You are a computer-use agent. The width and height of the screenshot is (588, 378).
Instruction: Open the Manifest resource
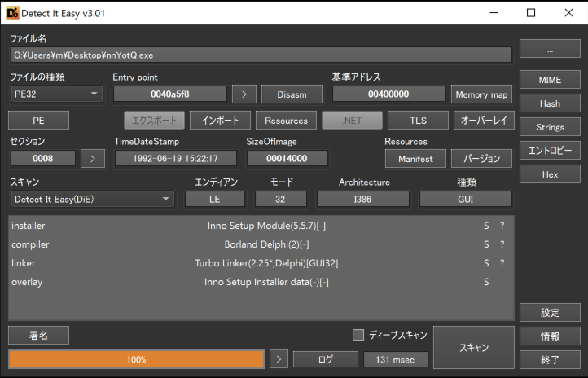pos(415,159)
